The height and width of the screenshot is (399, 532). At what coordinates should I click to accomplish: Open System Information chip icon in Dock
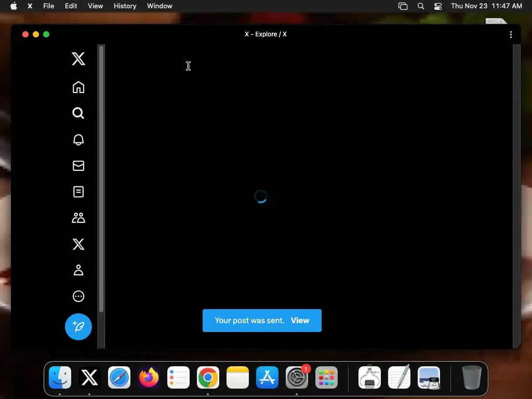click(x=369, y=377)
